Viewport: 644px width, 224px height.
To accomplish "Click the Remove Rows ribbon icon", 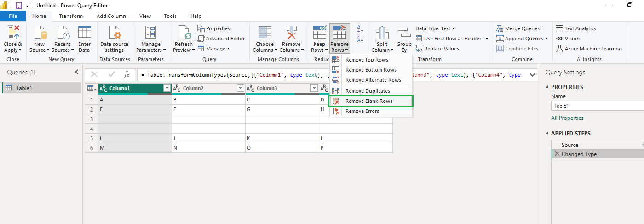I will tap(339, 33).
